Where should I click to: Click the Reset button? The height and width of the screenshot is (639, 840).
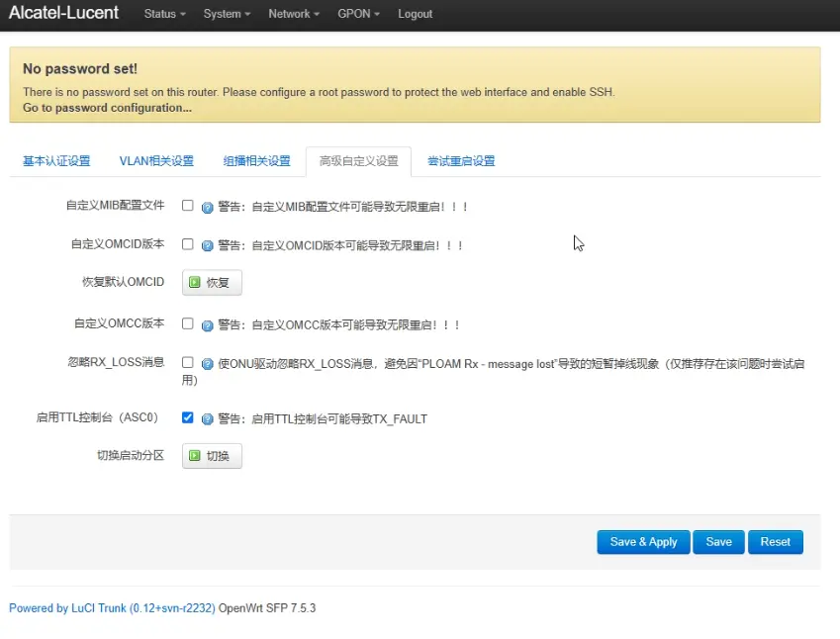tap(775, 542)
